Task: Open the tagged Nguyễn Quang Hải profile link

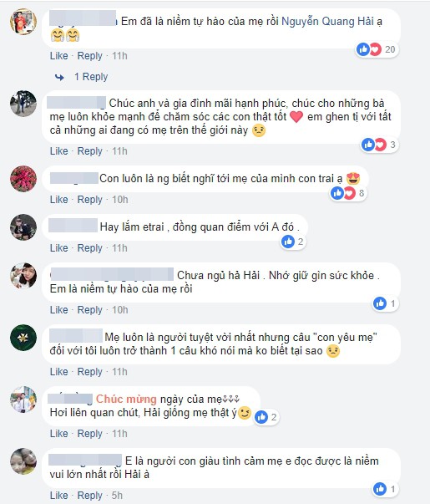Action: click(327, 22)
